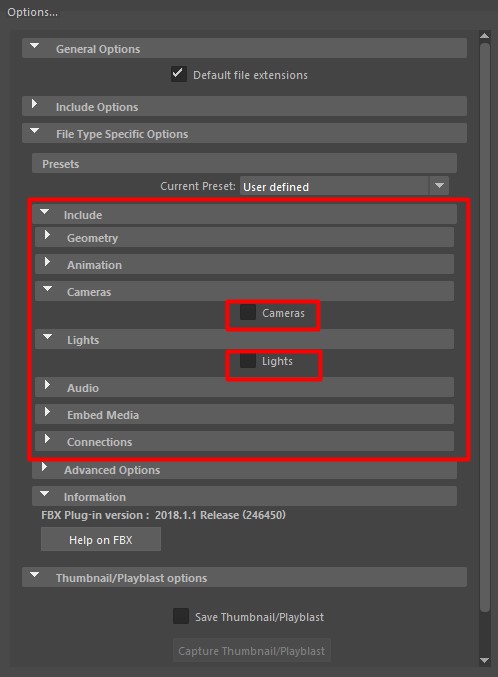Collapse the Cameras section arrow

point(48,288)
